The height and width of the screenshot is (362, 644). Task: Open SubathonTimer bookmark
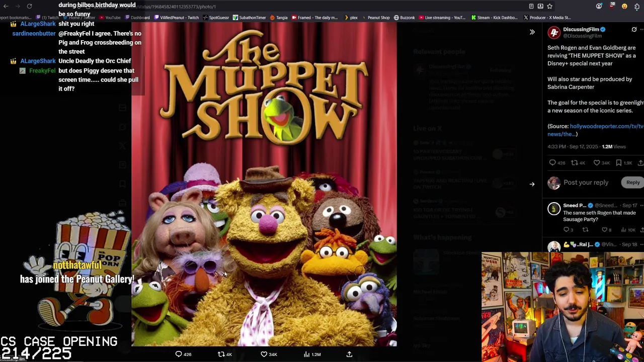(249, 18)
